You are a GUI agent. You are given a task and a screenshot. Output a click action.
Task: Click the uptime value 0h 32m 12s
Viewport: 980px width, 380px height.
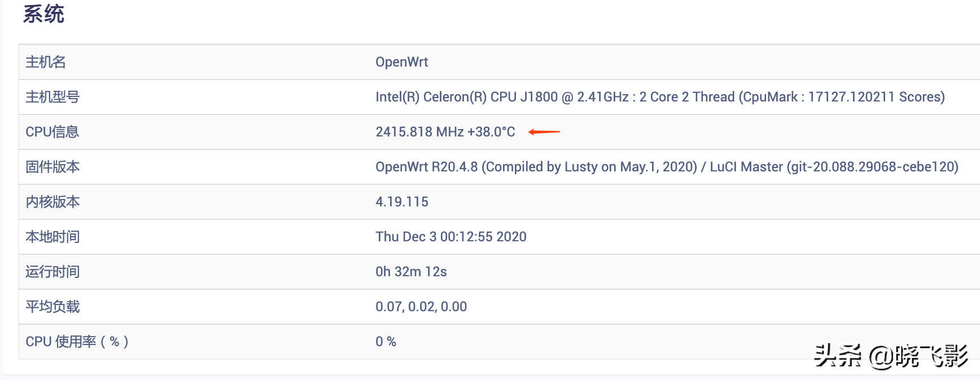coord(411,272)
